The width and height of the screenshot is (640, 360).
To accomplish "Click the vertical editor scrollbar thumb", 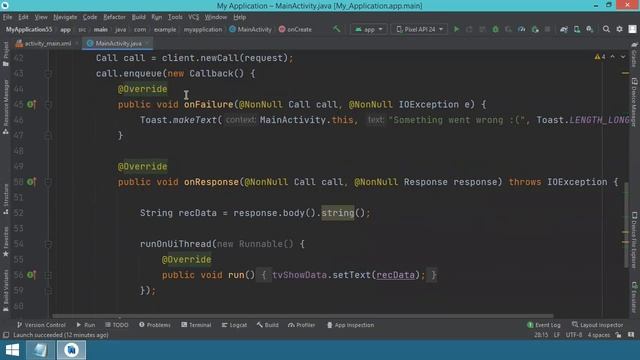I will point(626,225).
